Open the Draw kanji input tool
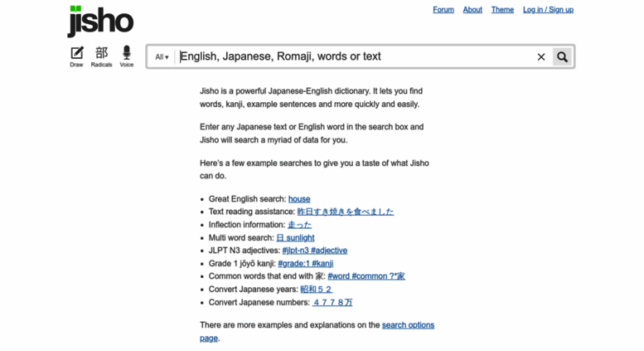The width and height of the screenshot is (644, 351). tap(76, 56)
